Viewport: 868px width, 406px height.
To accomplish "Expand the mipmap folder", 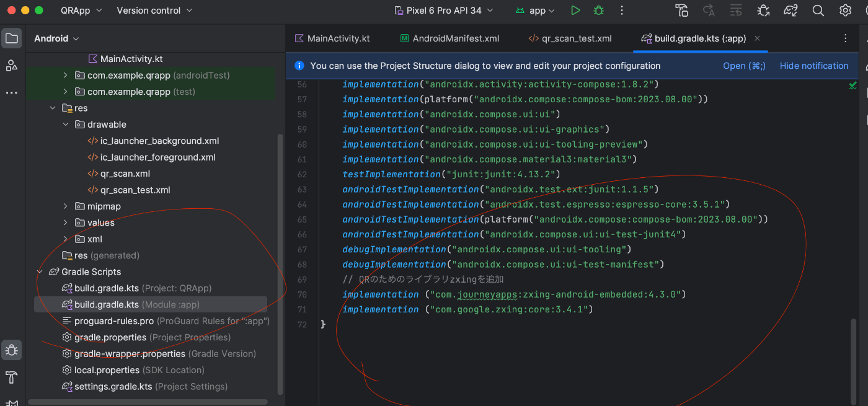I will [x=66, y=206].
